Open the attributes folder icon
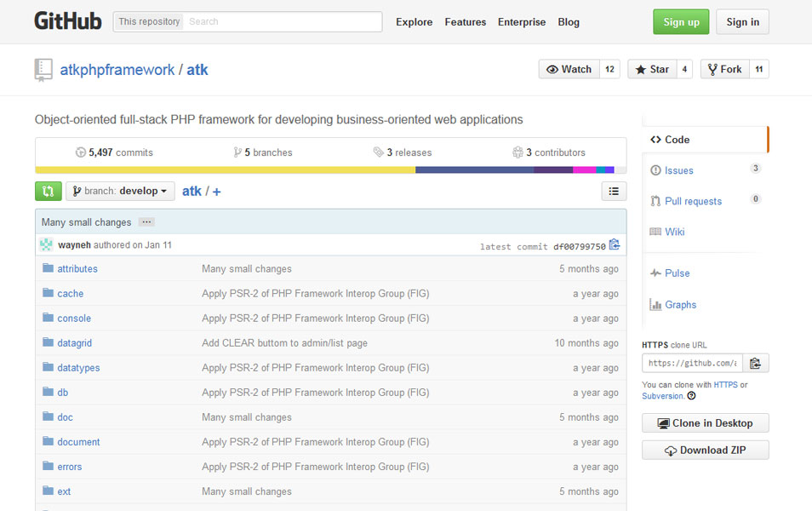812x511 pixels. 49,268
